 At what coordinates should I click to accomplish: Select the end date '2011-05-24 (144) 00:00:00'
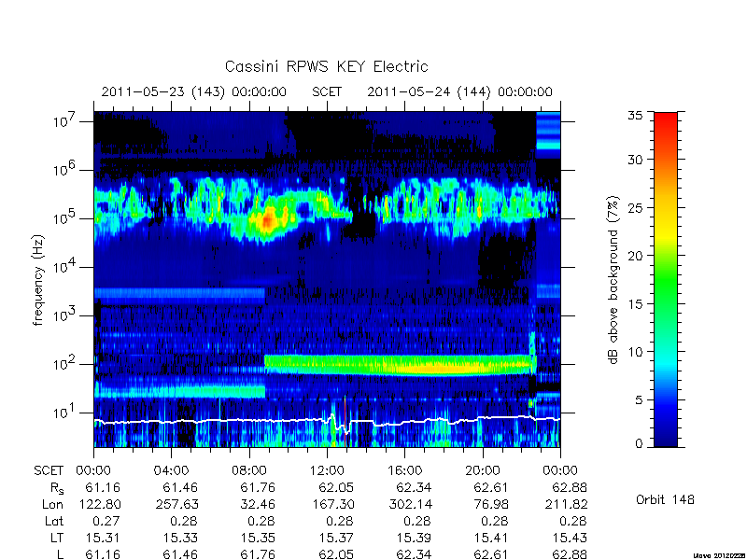coord(459,91)
